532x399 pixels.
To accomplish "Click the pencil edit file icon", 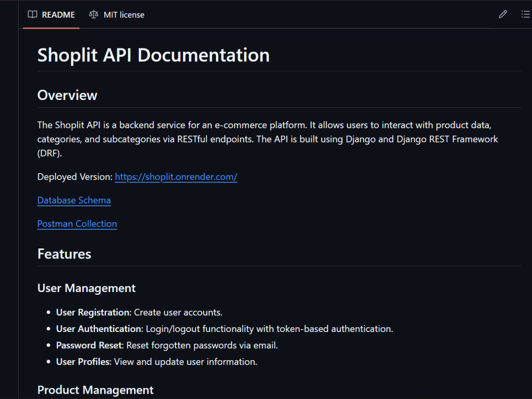I will click(x=503, y=14).
